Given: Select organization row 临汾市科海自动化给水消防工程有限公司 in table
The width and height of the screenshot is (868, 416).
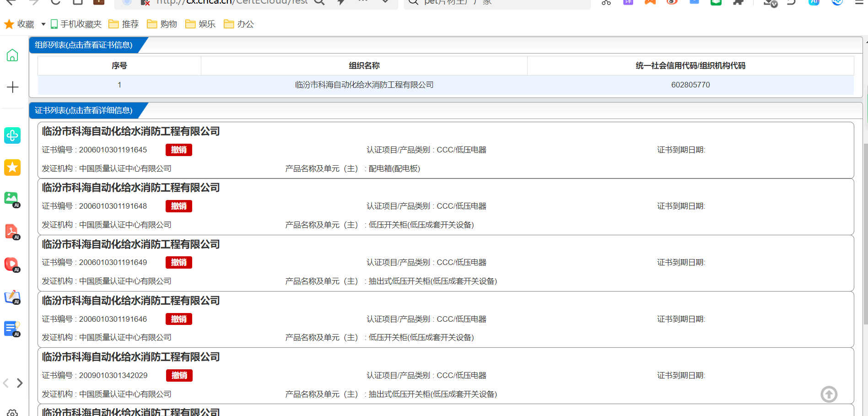Looking at the screenshot, I should [x=364, y=85].
